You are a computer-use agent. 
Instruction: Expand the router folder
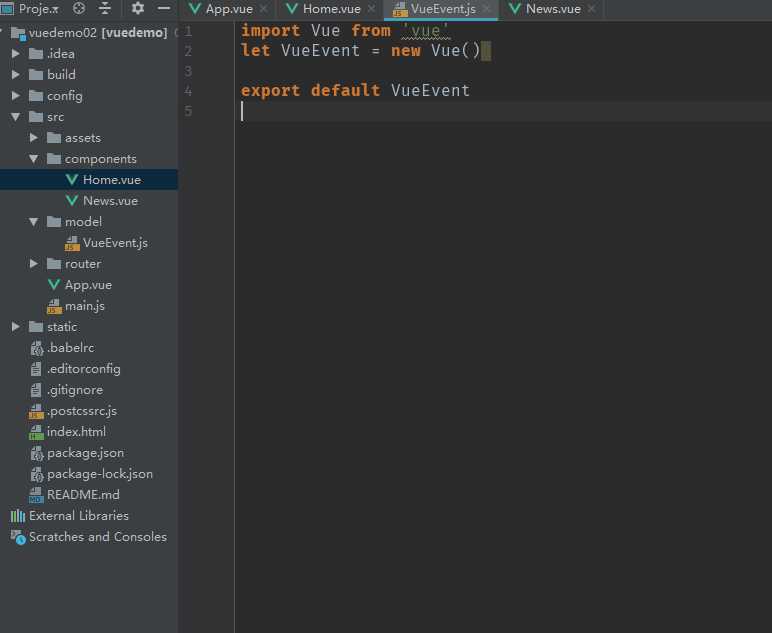click(x=33, y=263)
